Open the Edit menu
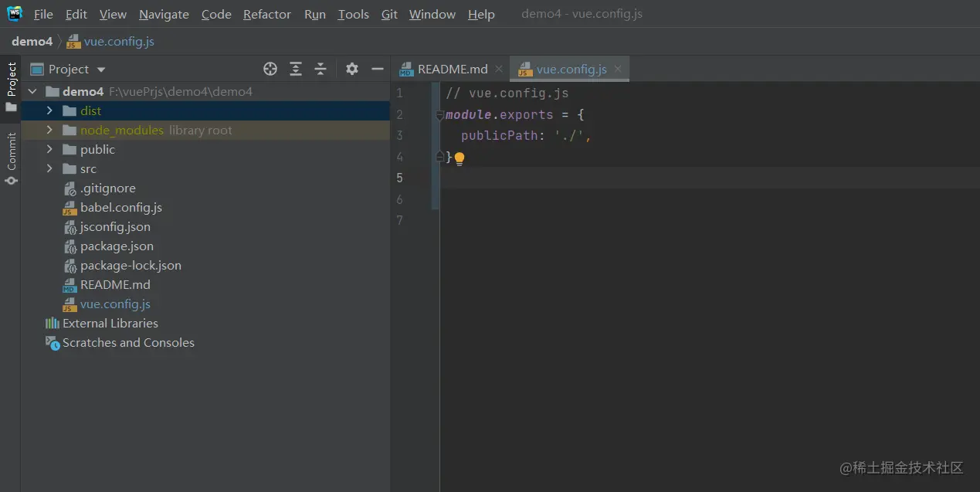The image size is (980, 492). click(76, 14)
